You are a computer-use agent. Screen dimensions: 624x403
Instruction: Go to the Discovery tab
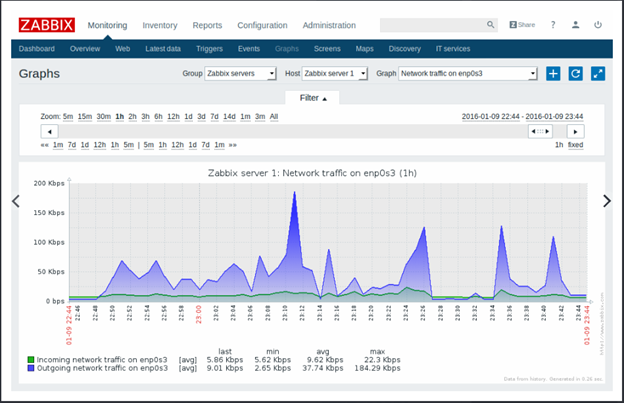tap(404, 49)
